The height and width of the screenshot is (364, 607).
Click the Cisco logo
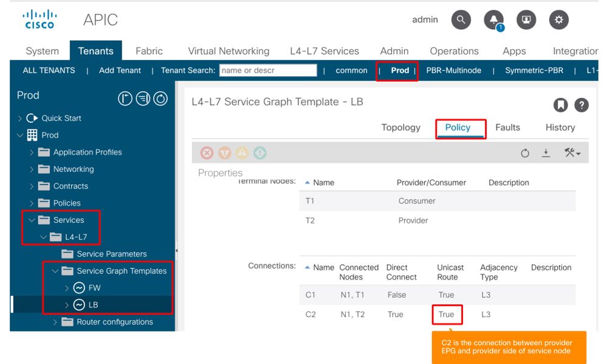click(x=39, y=19)
